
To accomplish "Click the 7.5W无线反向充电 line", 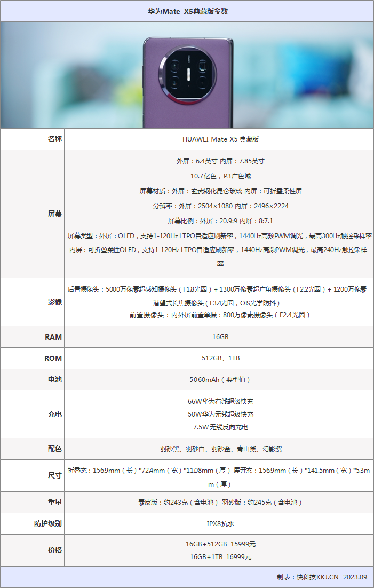I will 220,427.
